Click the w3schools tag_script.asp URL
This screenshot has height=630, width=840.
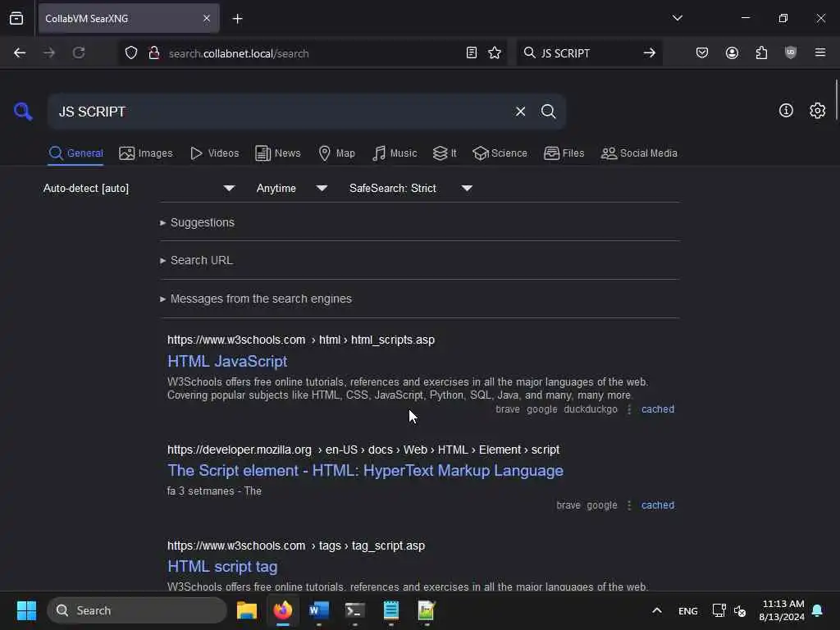[296, 546]
